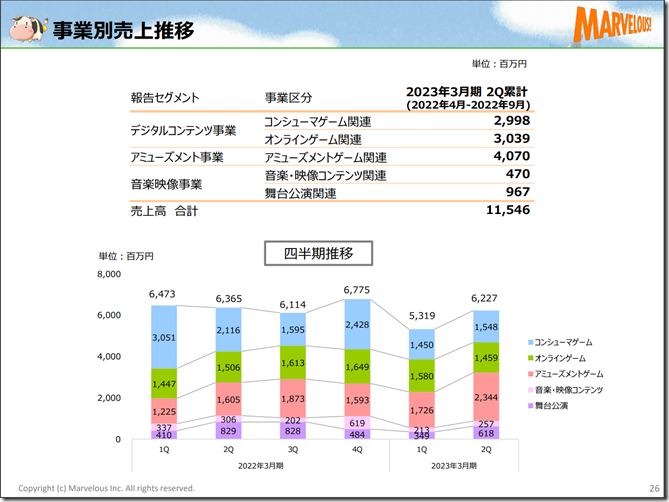The image size is (669, 502).
Task: Select the 事業区分 column header
Action: click(x=288, y=98)
